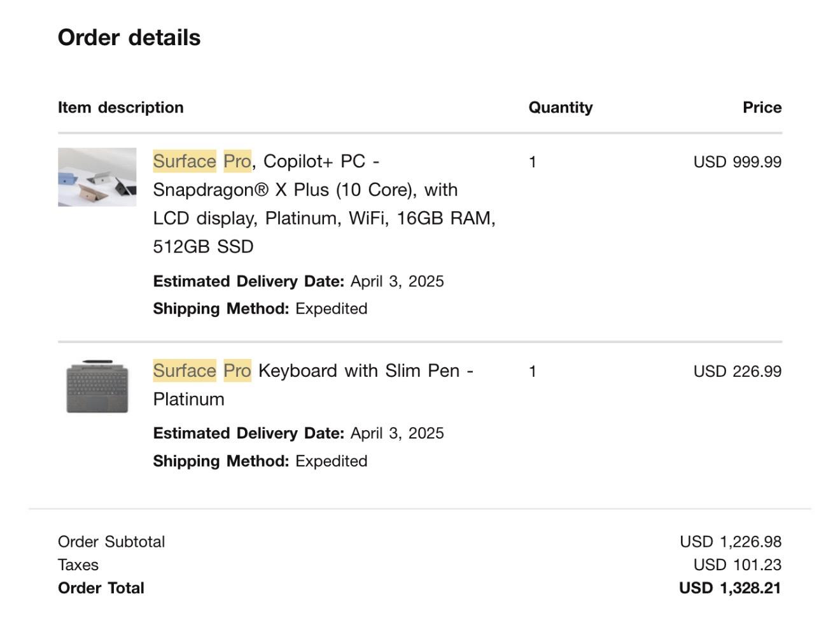Click the Order details heading

coord(129,38)
